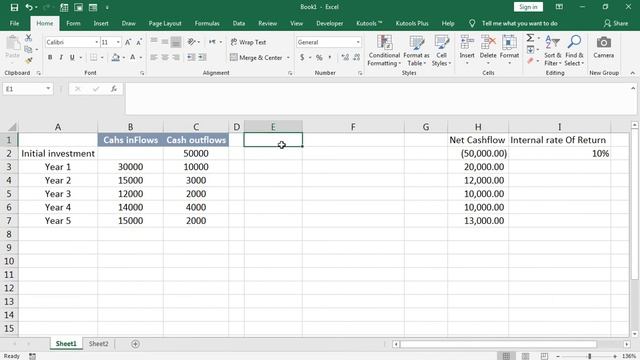640x360 pixels.
Task: Switch to the Kutools Plus tab
Action: 412,24
